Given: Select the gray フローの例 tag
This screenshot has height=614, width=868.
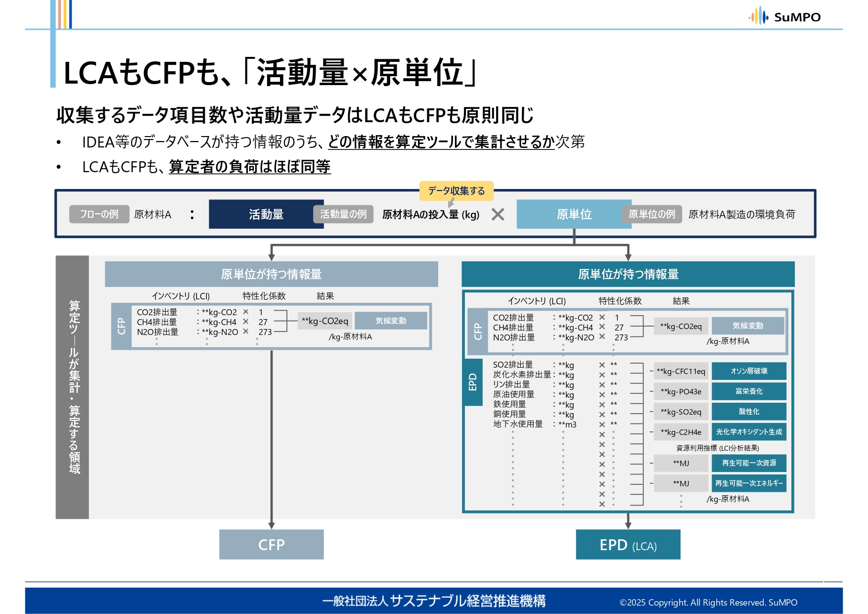Looking at the screenshot, I should coord(99,214).
